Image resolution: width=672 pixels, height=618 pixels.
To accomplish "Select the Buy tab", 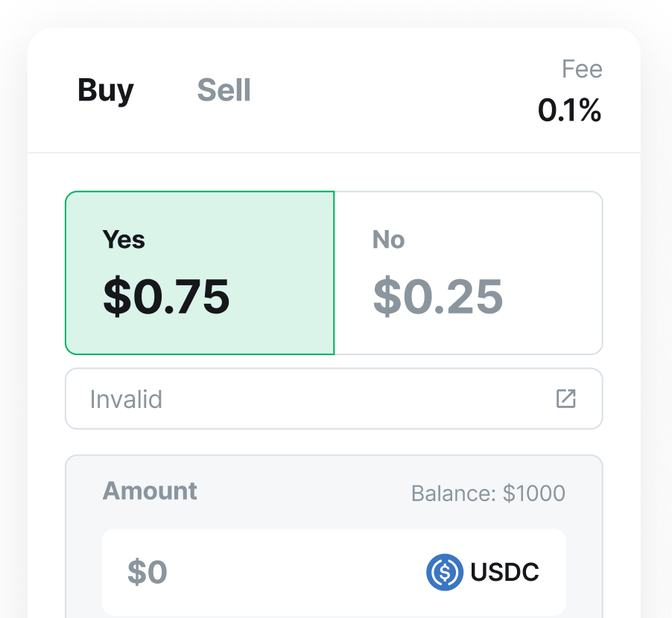I will (x=105, y=90).
